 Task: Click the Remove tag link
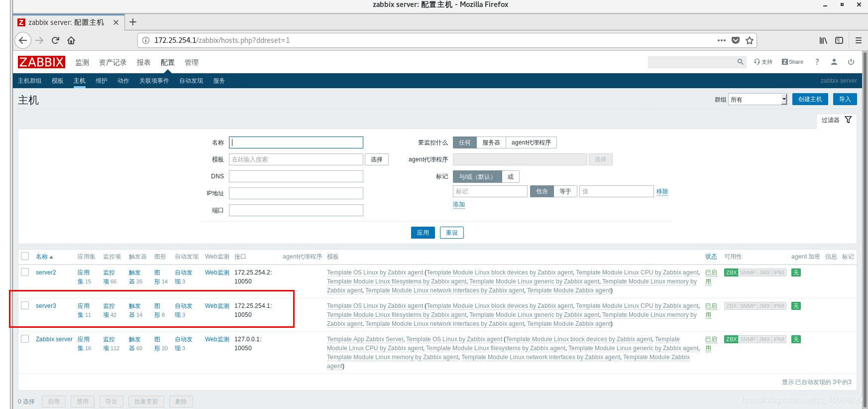[662, 191]
